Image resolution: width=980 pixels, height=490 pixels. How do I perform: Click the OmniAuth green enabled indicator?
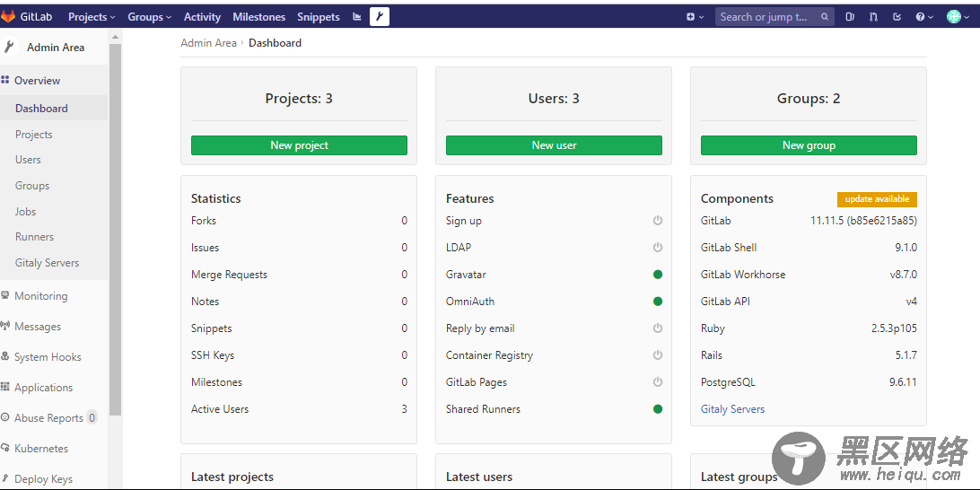[658, 302]
